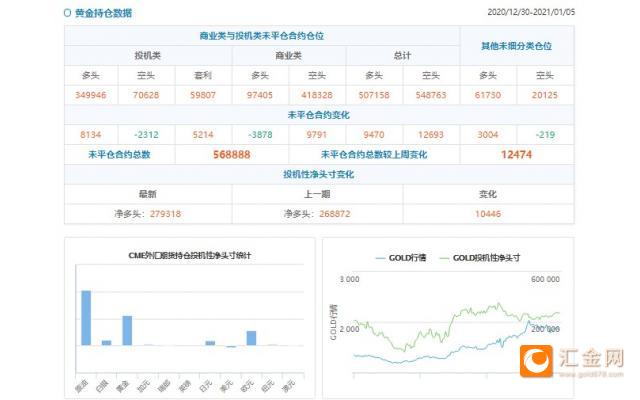Click the green change value -219
This screenshot has height=400, width=640.
click(545, 135)
